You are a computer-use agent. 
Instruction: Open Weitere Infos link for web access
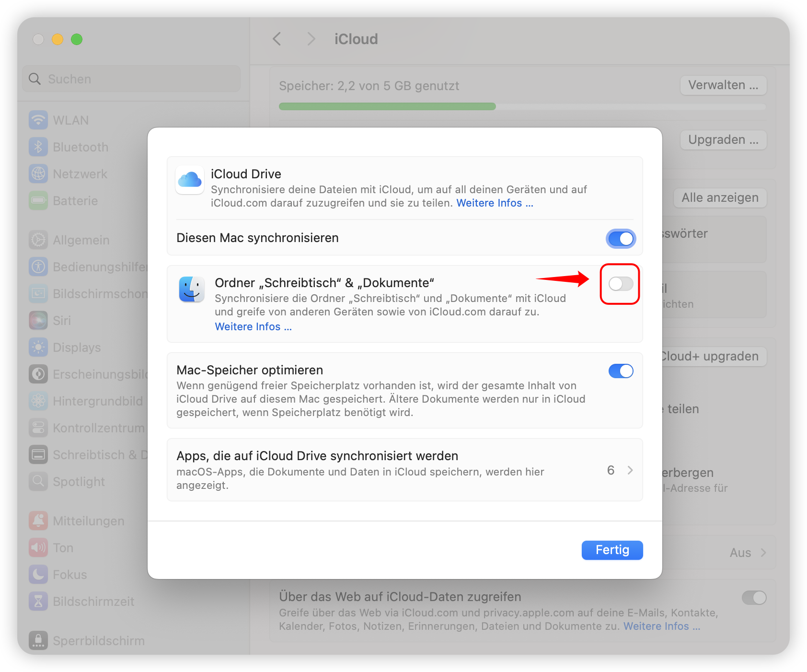662,626
